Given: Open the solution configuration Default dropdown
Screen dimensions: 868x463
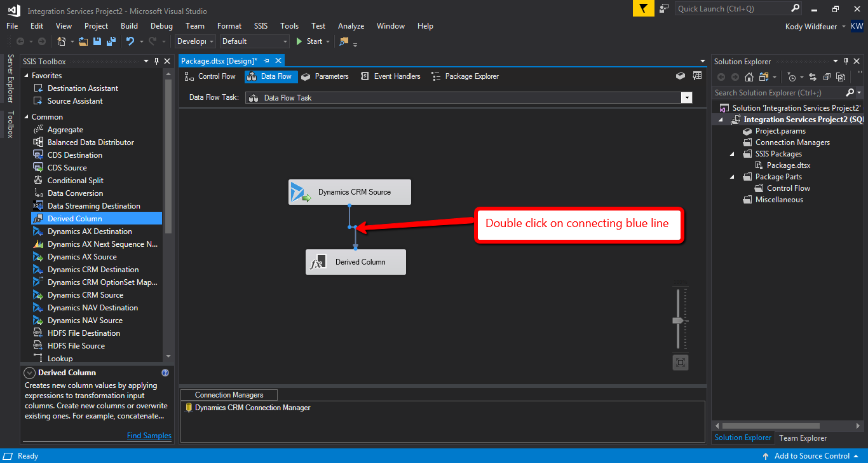Looking at the screenshot, I should coord(284,40).
